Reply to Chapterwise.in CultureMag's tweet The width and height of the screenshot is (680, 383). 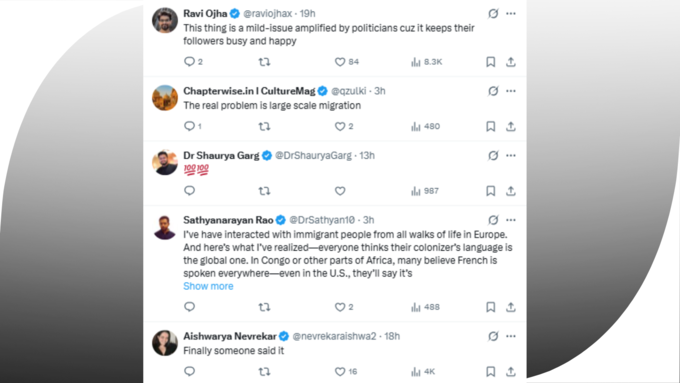tap(190, 126)
